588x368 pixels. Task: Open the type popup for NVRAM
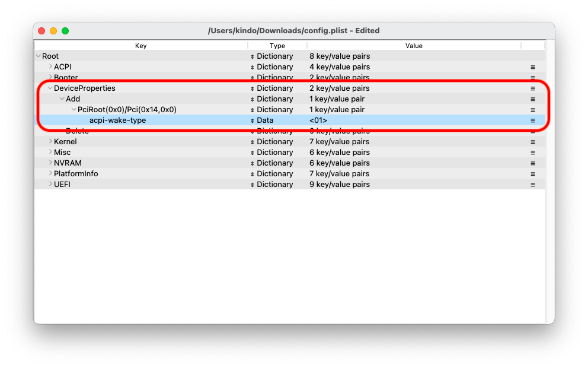coord(253,163)
